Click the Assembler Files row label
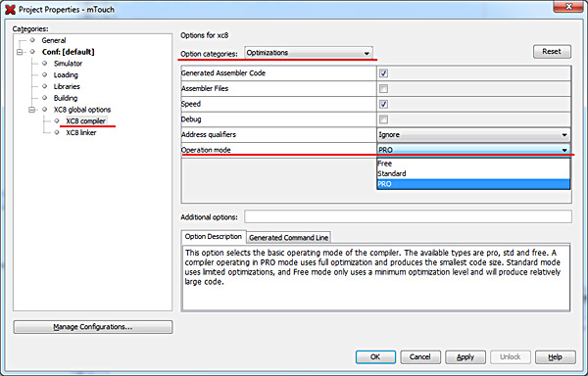The height and width of the screenshot is (376, 588). point(205,89)
